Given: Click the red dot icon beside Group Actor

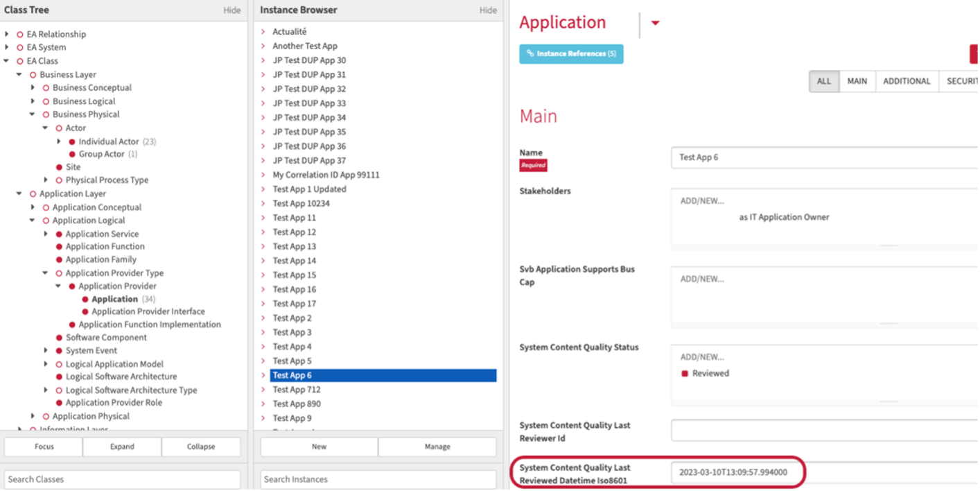Looking at the screenshot, I should [x=72, y=155].
